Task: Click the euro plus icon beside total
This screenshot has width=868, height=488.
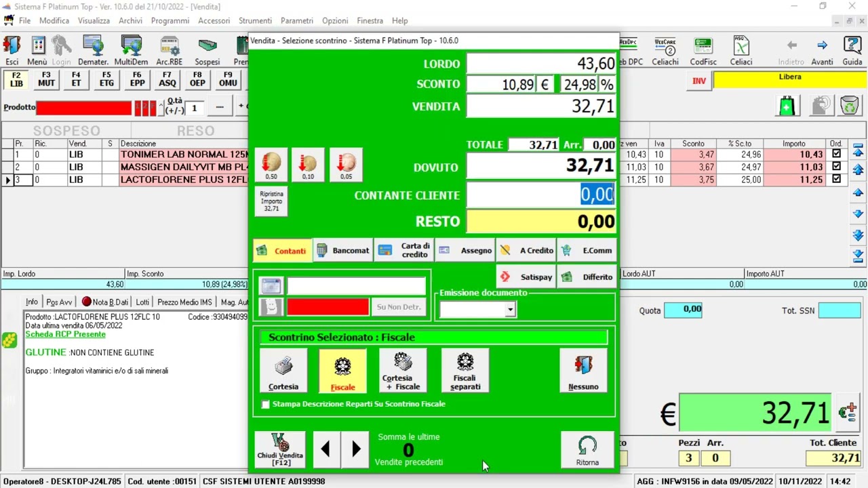Action: [x=848, y=412]
